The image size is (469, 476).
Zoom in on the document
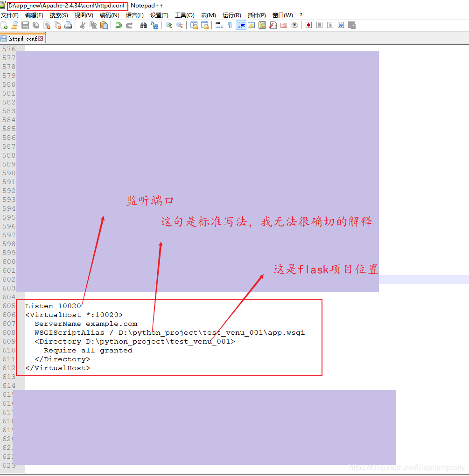(x=168, y=25)
